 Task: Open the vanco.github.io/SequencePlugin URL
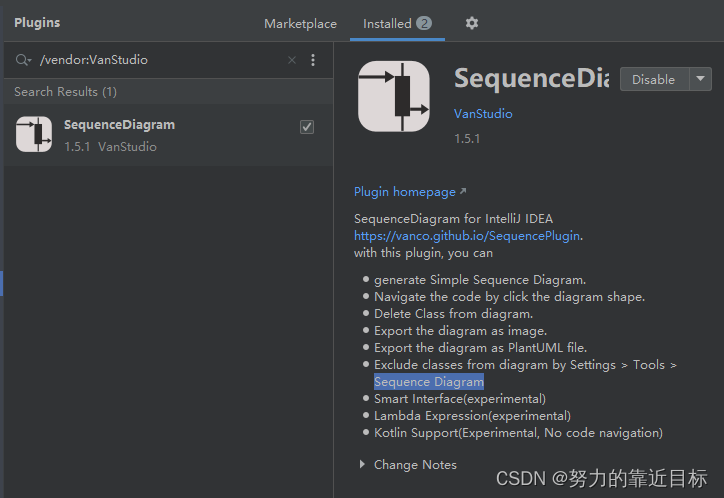coord(467,236)
